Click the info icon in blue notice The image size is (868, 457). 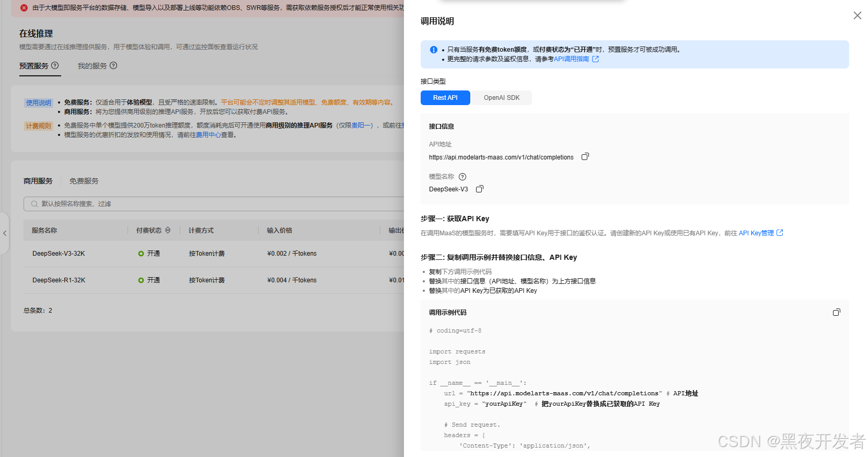433,50
